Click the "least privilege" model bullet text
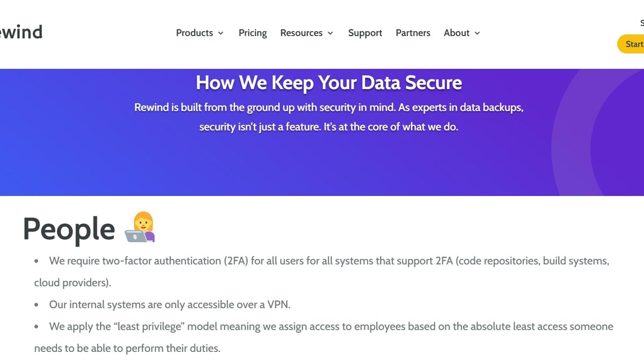This screenshot has height=362, width=644. point(331,327)
